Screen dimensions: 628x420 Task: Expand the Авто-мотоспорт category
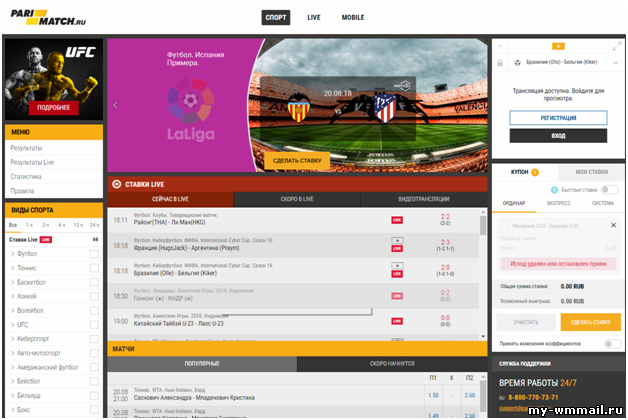12,353
